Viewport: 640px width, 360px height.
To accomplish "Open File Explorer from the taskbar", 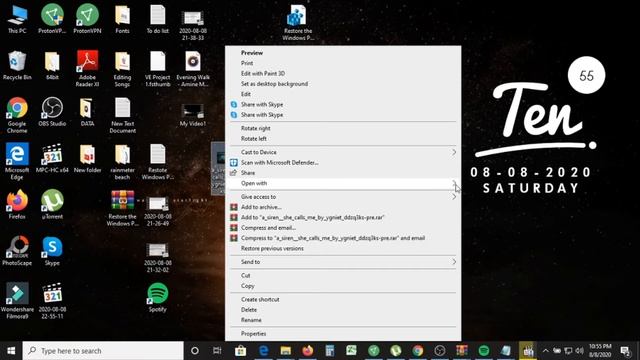I will tap(285, 351).
